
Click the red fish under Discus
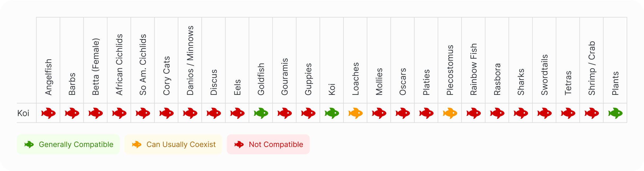click(214, 113)
